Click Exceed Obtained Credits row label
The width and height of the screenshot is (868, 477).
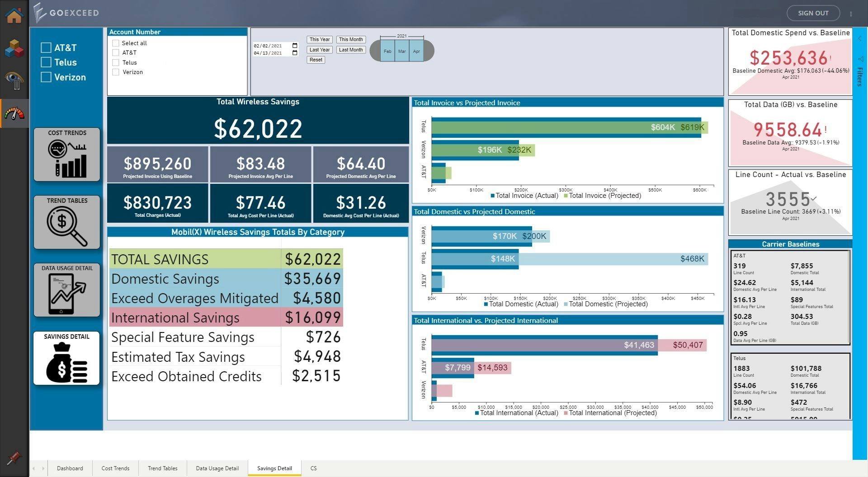click(186, 376)
